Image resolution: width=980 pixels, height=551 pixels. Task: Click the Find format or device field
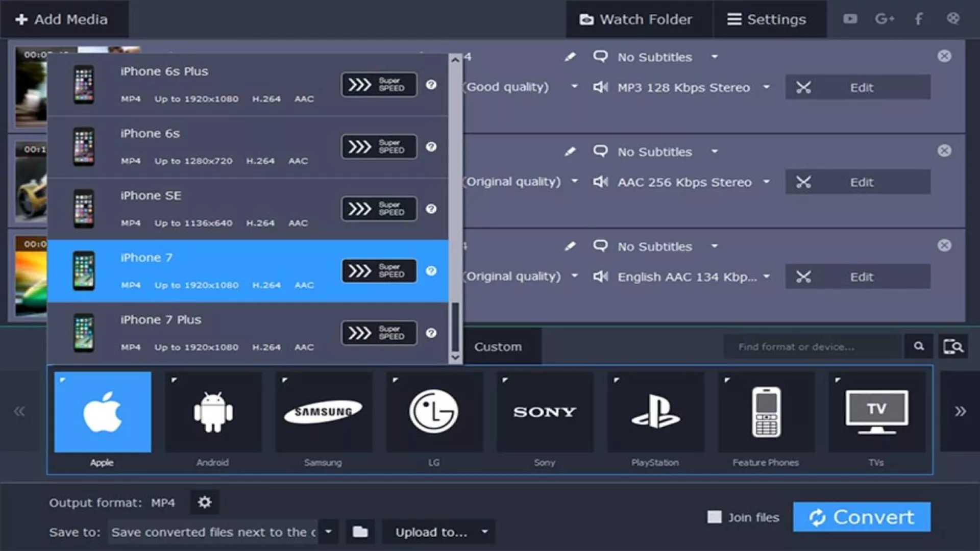[x=812, y=347]
